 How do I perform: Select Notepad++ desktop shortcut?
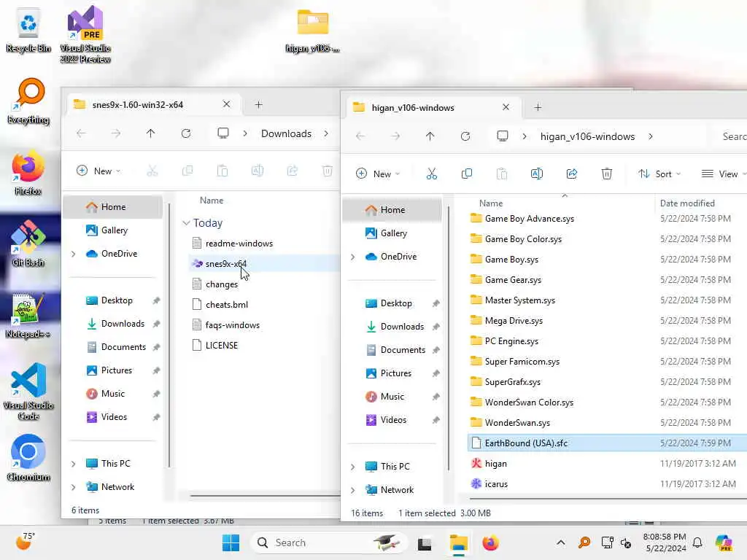pyautogui.click(x=28, y=315)
